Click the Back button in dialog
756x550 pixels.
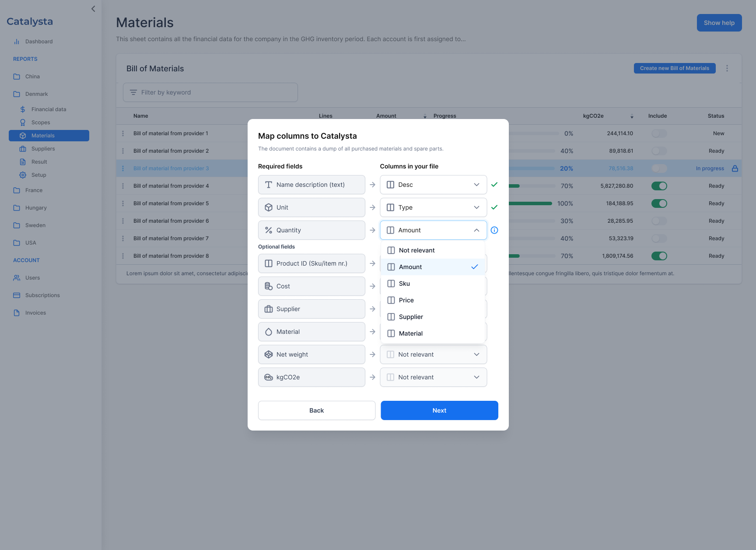pyautogui.click(x=317, y=410)
